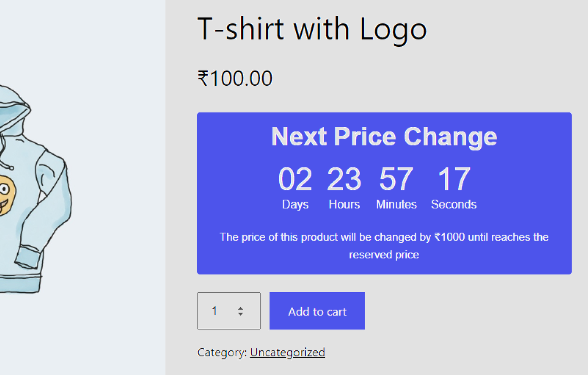The image size is (588, 375).
Task: Click the Minutes label in countdown
Action: tap(396, 204)
